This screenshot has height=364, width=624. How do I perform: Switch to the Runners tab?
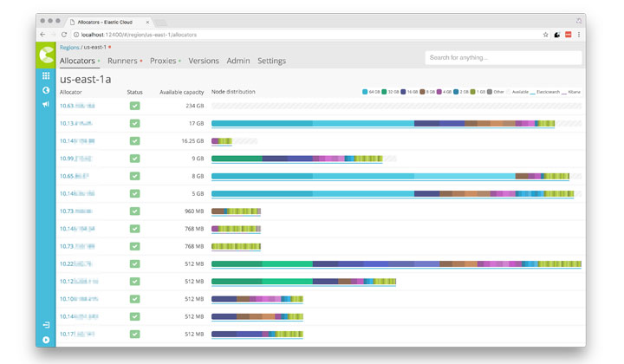[x=122, y=61]
